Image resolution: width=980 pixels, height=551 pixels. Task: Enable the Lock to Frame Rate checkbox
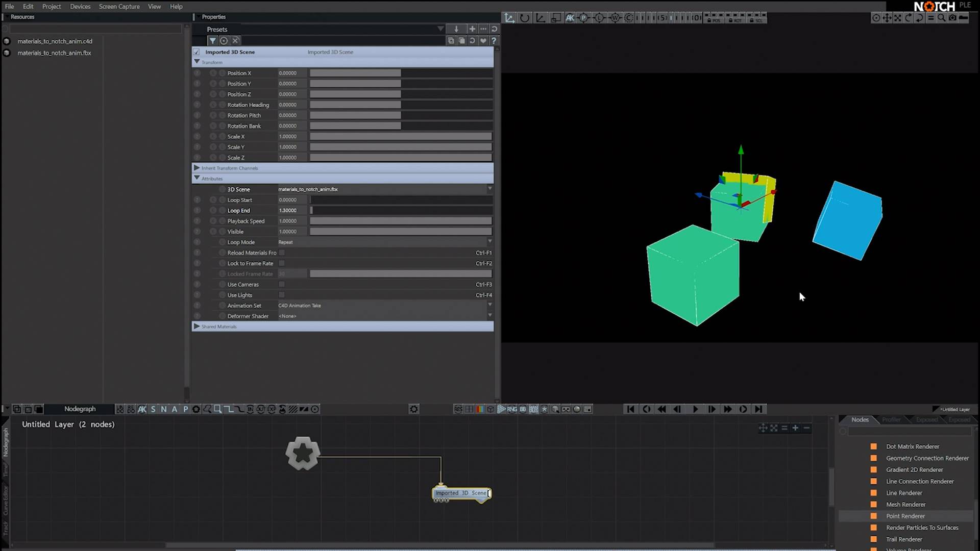pos(282,263)
